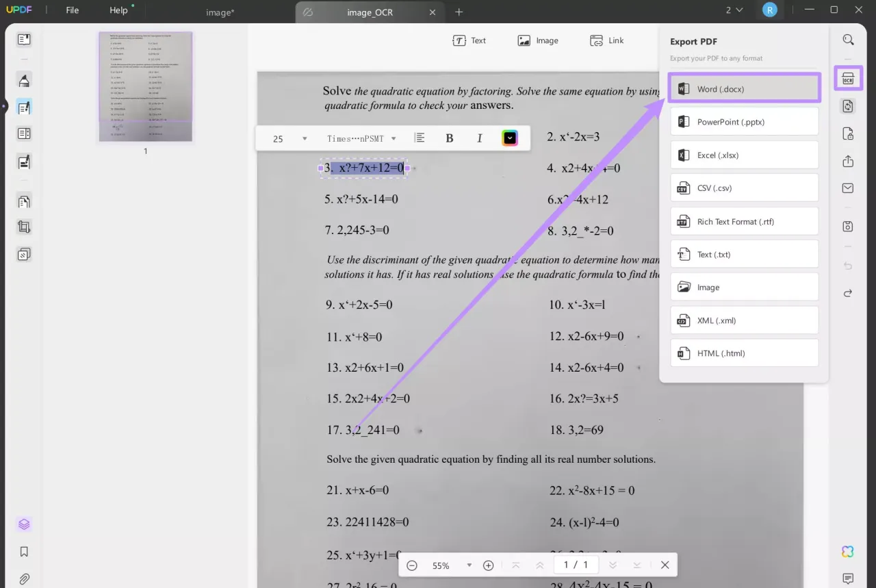Open the Organize Pages tool

coord(24,201)
